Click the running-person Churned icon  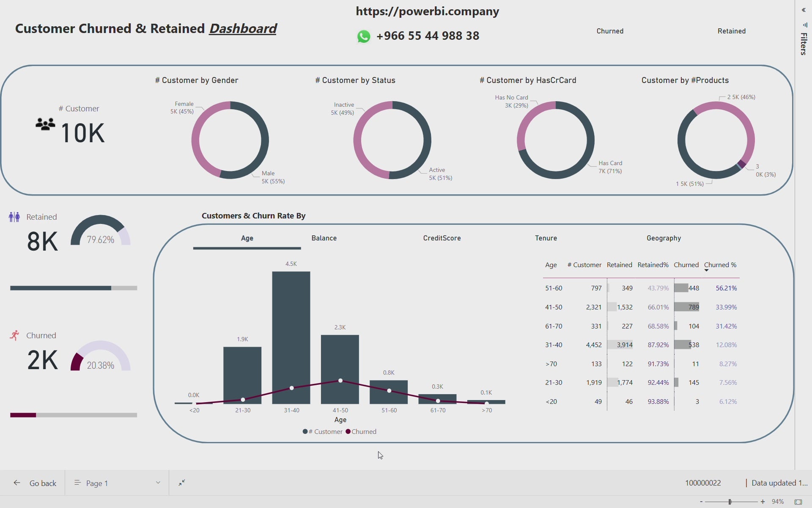coord(14,335)
